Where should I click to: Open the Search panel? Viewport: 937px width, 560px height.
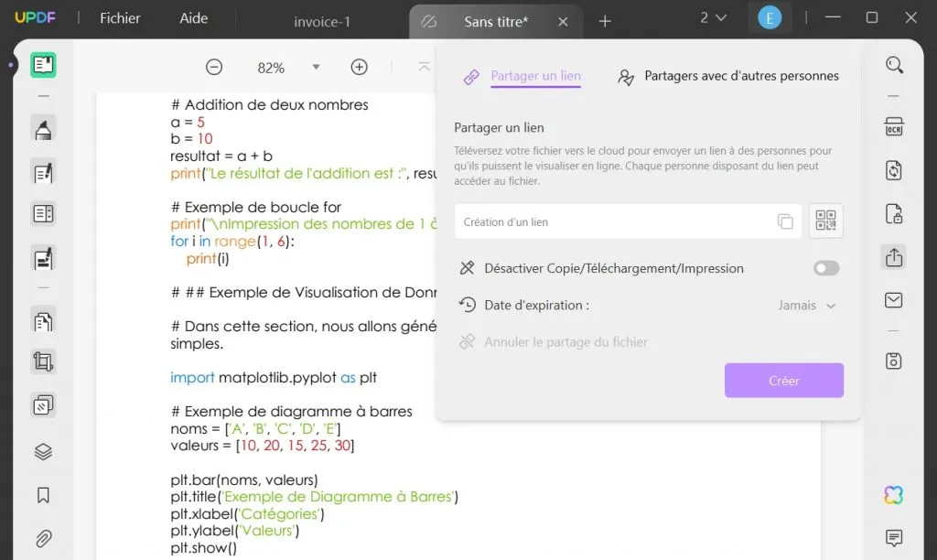click(894, 65)
